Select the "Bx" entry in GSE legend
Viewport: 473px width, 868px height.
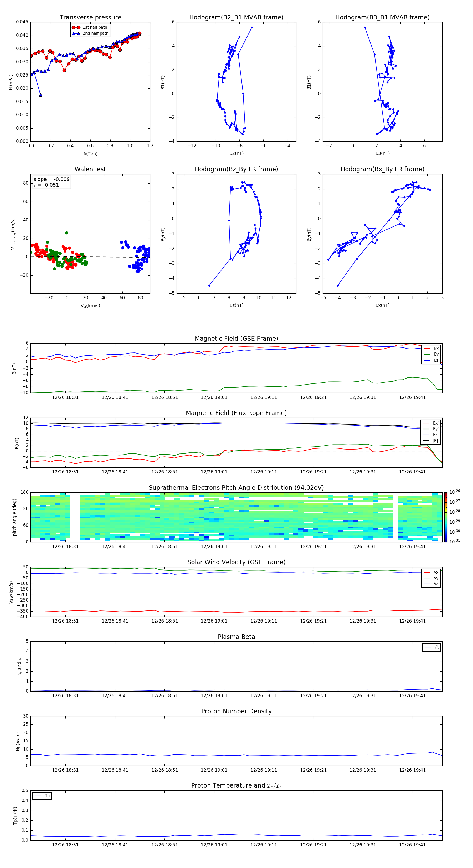431,349
